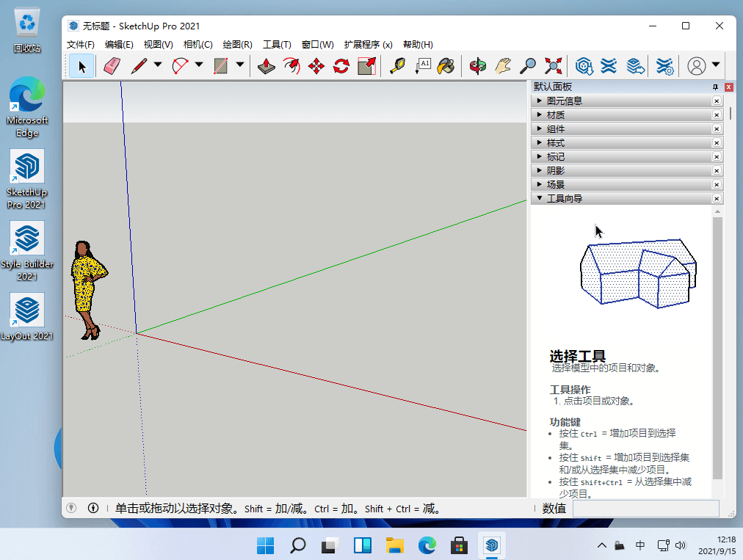Choose the Line pencil tool
The width and height of the screenshot is (743, 560).
139,66
